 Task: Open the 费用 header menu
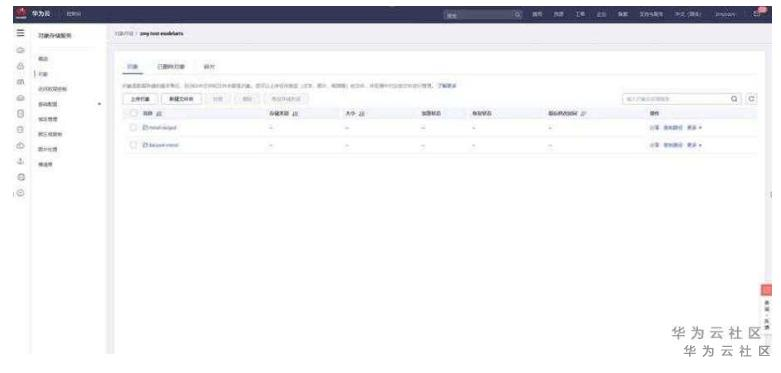pyautogui.click(x=537, y=14)
